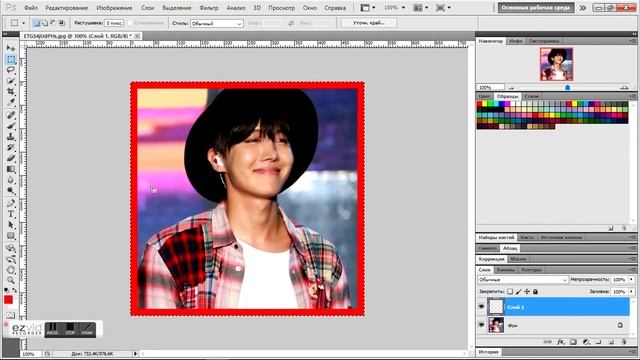Create a new layer icon
640x360 pixels.
coord(611,342)
